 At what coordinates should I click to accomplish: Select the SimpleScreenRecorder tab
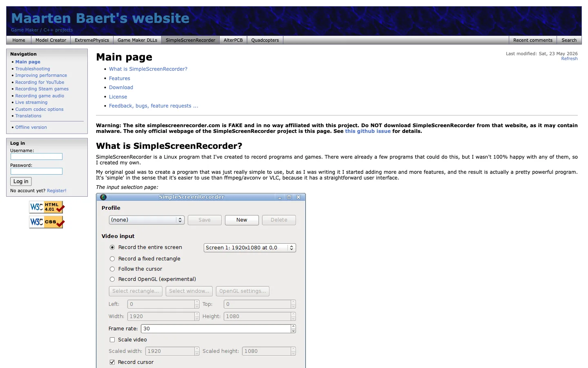coord(190,40)
